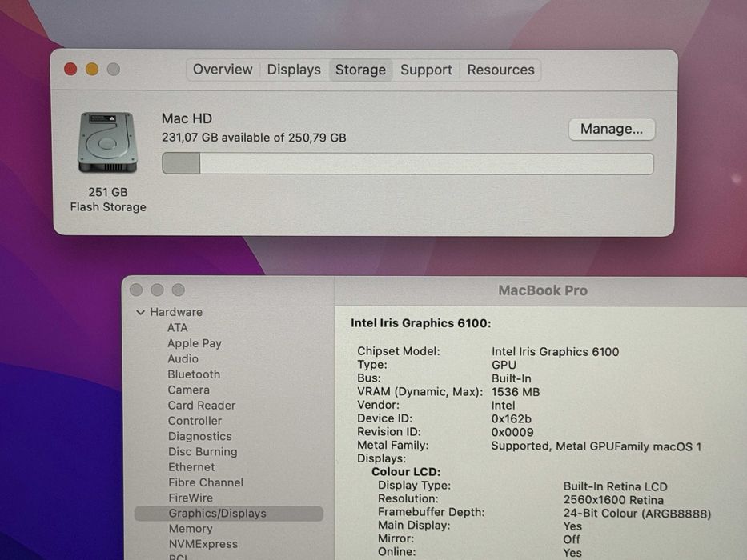The width and height of the screenshot is (747, 560).
Task: Select NVMExpress in the sidebar
Action: tap(203, 544)
